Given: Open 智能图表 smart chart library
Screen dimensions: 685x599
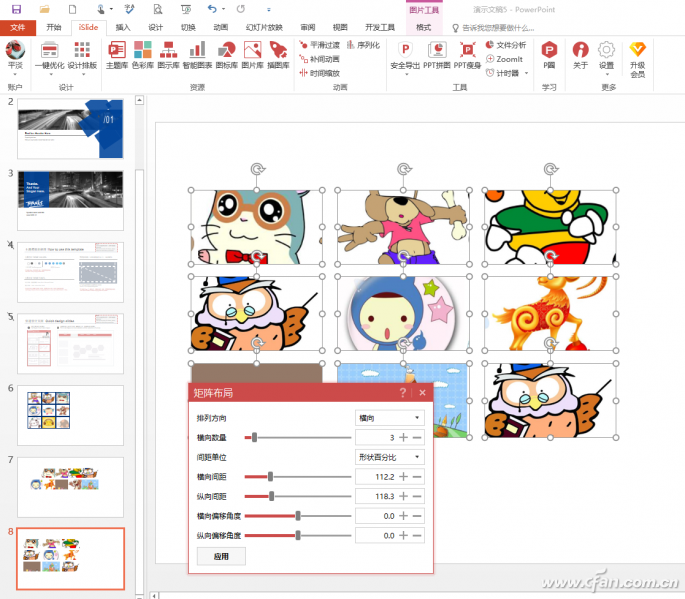Looking at the screenshot, I should click(197, 55).
